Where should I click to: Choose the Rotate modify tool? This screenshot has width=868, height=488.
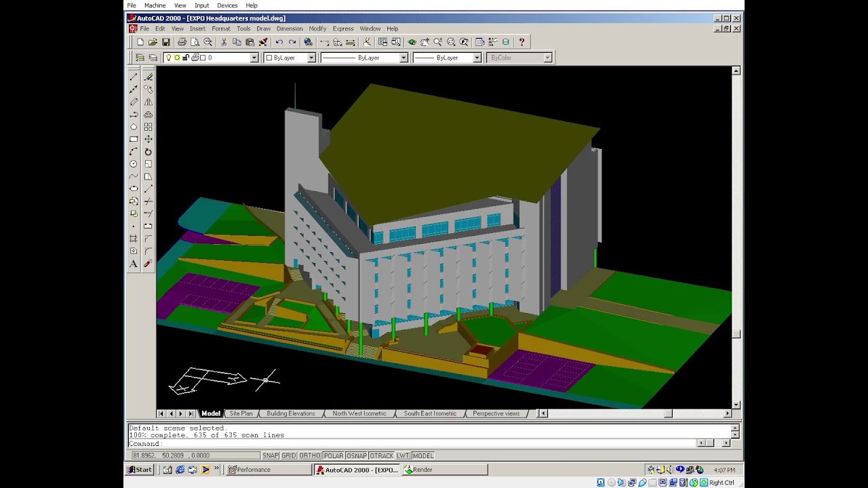point(148,152)
